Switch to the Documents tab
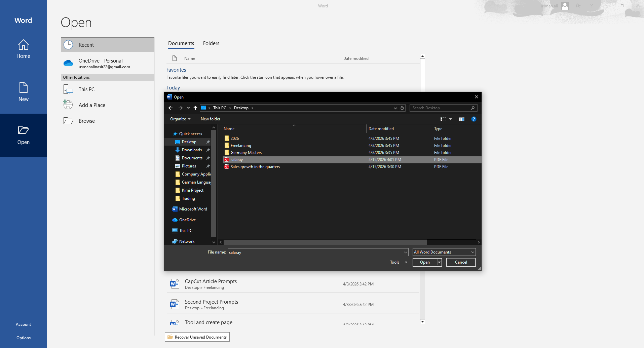Viewport: 644px width, 348px height. (x=181, y=43)
